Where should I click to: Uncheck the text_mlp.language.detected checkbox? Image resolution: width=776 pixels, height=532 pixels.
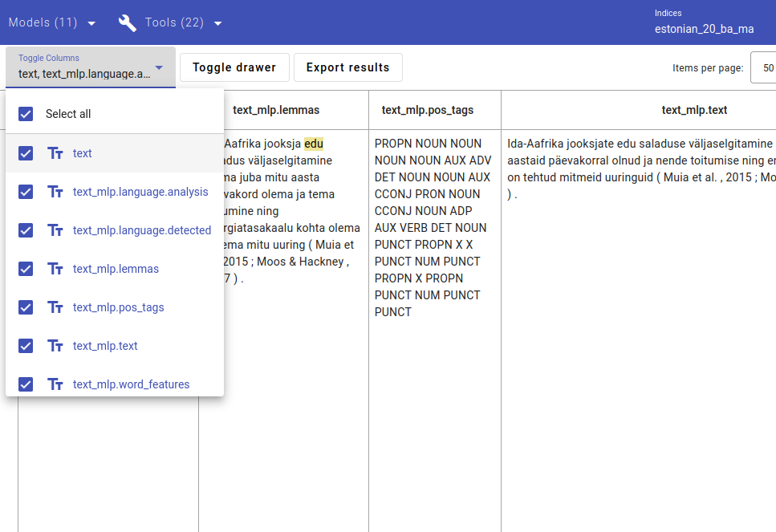pyautogui.click(x=26, y=230)
